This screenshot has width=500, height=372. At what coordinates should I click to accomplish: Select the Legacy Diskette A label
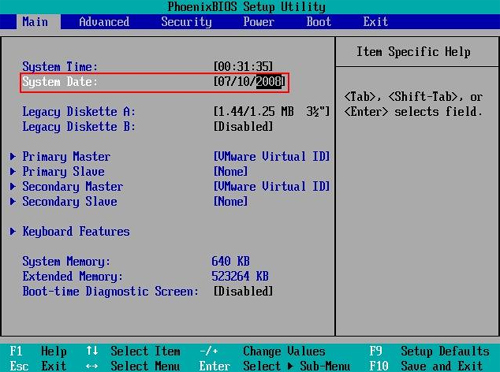[79, 112]
